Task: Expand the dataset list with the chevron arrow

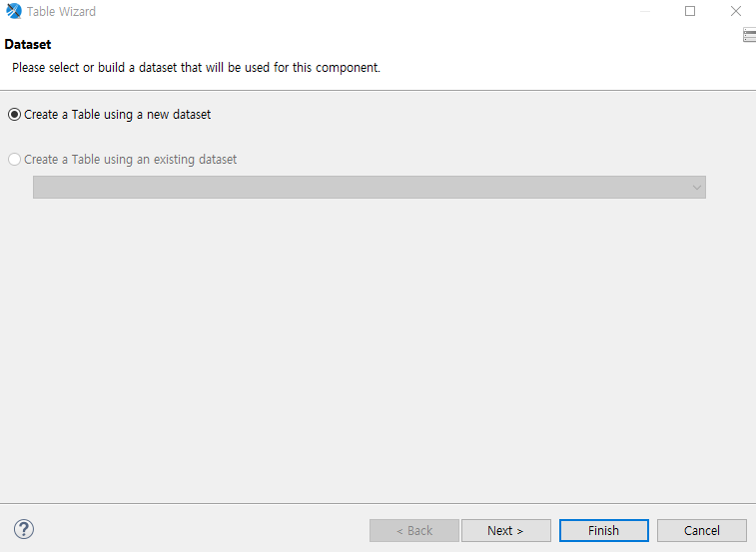Action: point(697,188)
